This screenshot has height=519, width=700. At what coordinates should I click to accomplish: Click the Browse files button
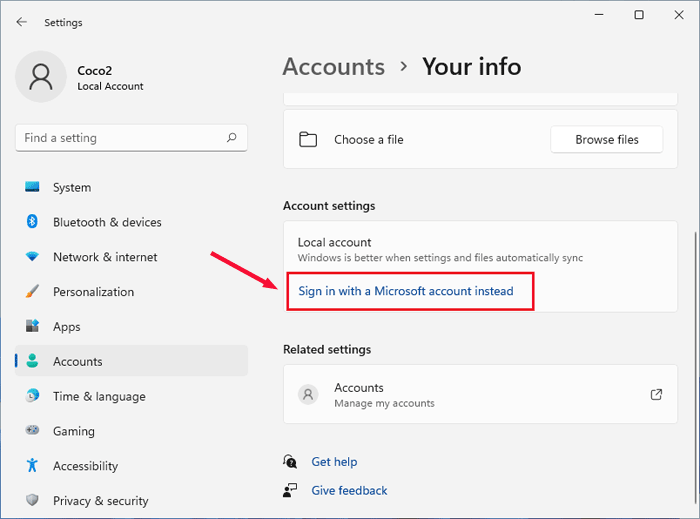point(607,139)
